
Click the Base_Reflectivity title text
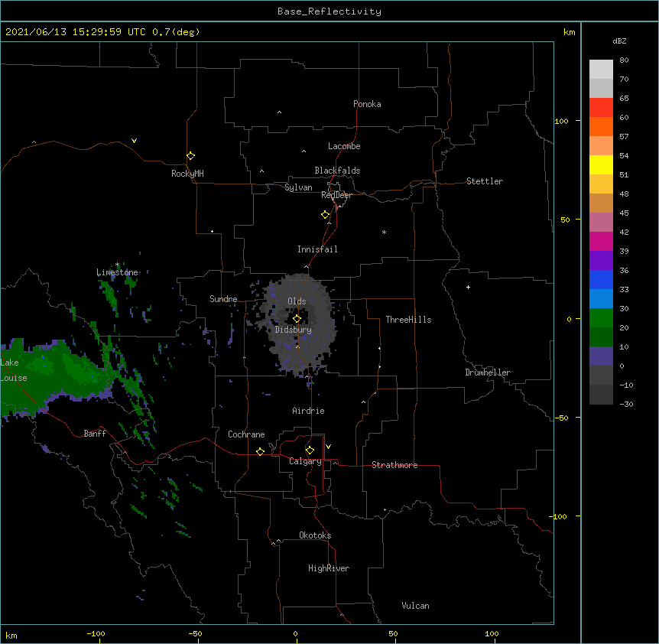329,11
